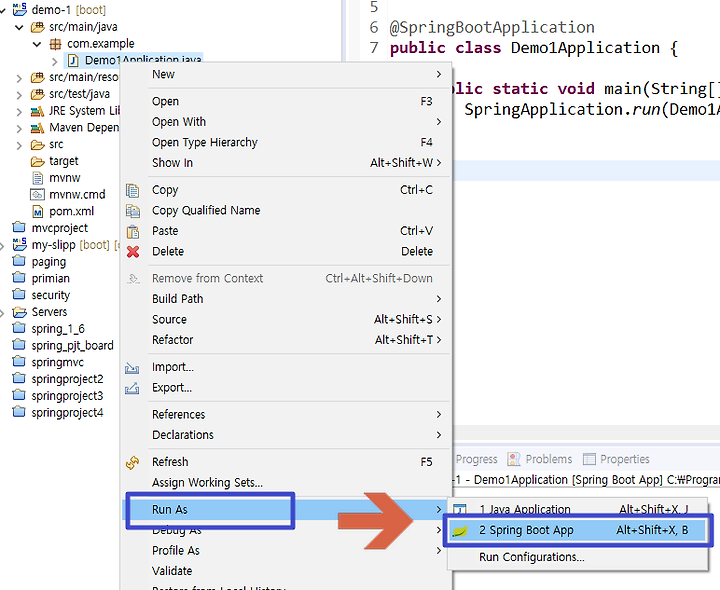Click the Problems view icon
The height and width of the screenshot is (590, 720).
tap(513, 459)
